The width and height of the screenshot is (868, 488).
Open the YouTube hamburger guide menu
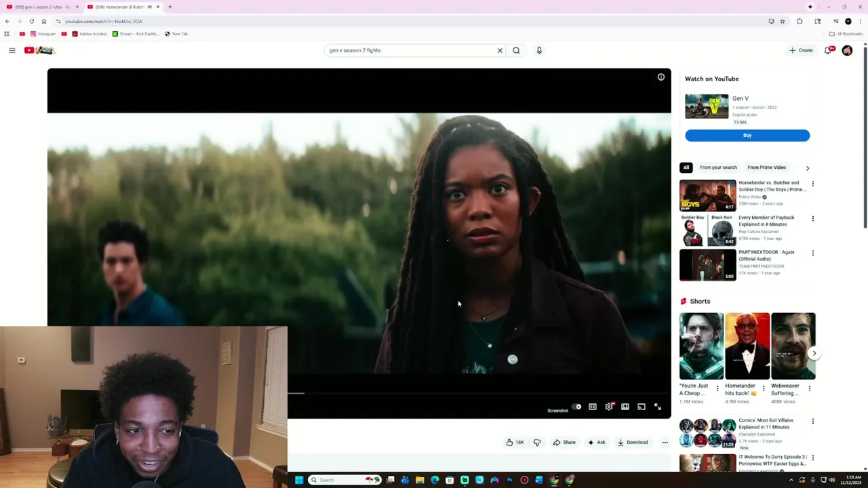click(x=12, y=50)
